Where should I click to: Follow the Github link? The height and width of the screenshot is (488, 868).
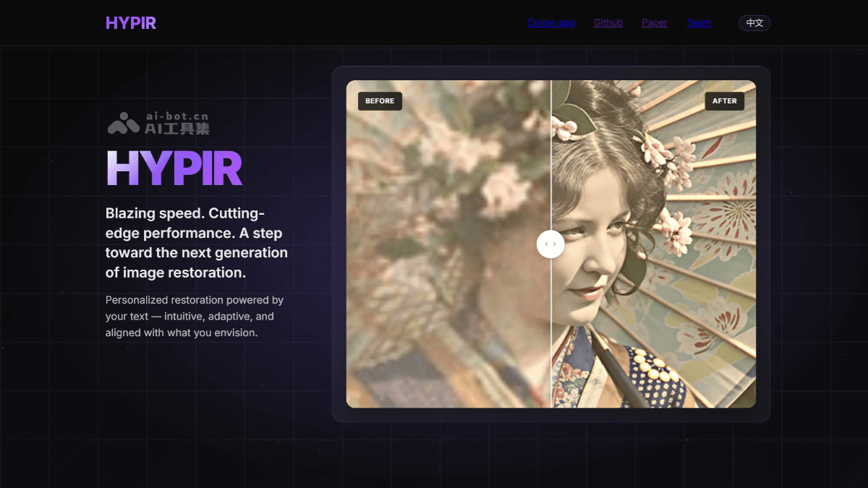click(608, 22)
